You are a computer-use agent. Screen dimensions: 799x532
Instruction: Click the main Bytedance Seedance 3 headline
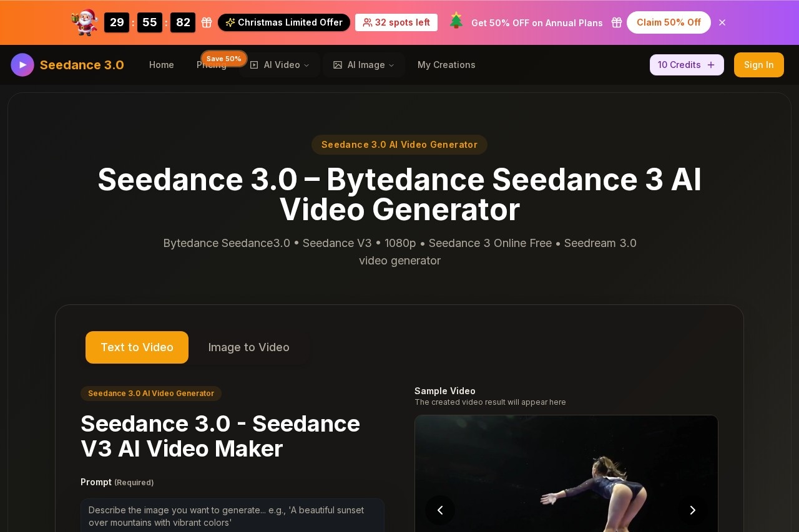(x=399, y=195)
